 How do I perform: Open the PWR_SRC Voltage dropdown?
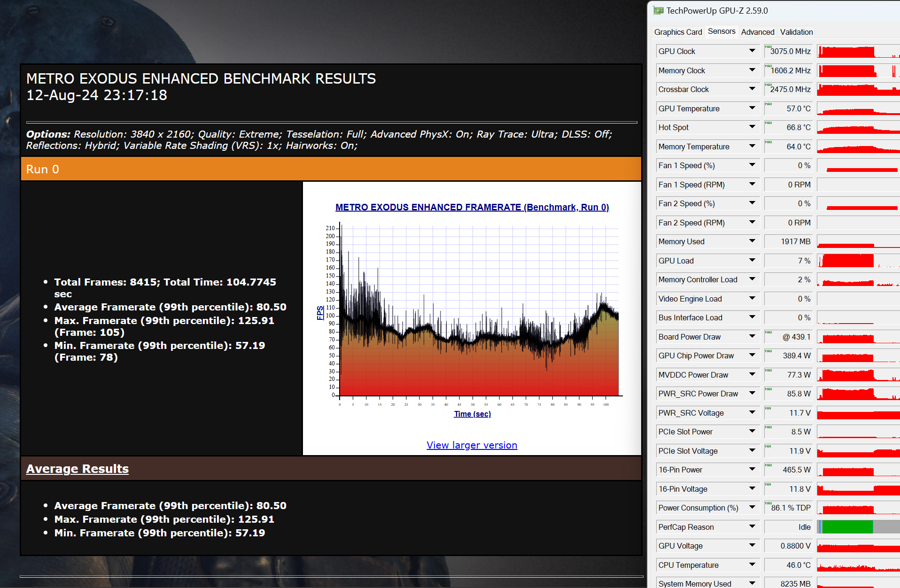point(752,413)
